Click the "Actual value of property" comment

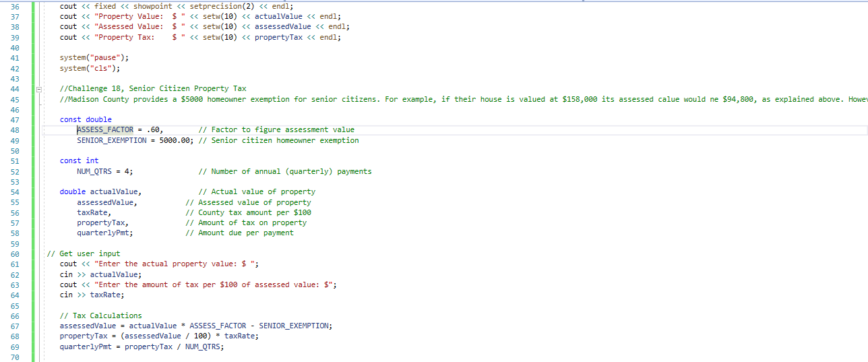pos(257,192)
